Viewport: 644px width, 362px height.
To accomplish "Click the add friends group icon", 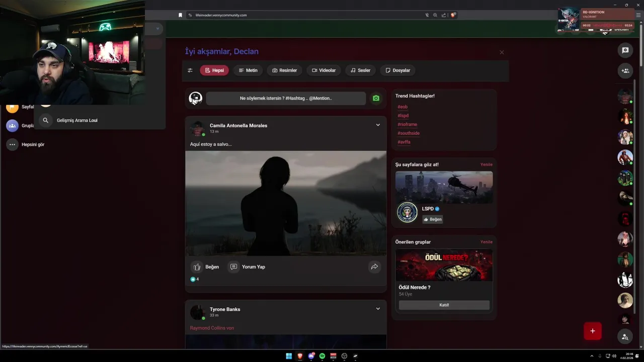I will (x=625, y=71).
